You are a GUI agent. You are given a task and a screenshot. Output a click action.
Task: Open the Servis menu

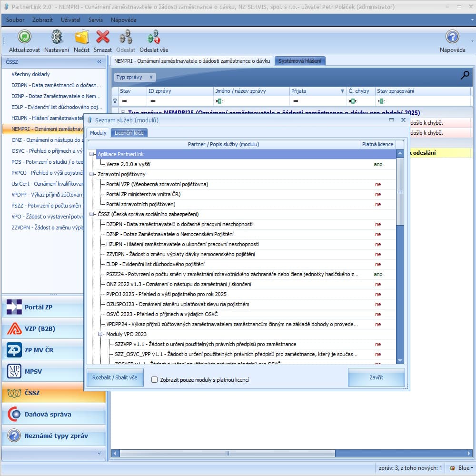(95, 20)
